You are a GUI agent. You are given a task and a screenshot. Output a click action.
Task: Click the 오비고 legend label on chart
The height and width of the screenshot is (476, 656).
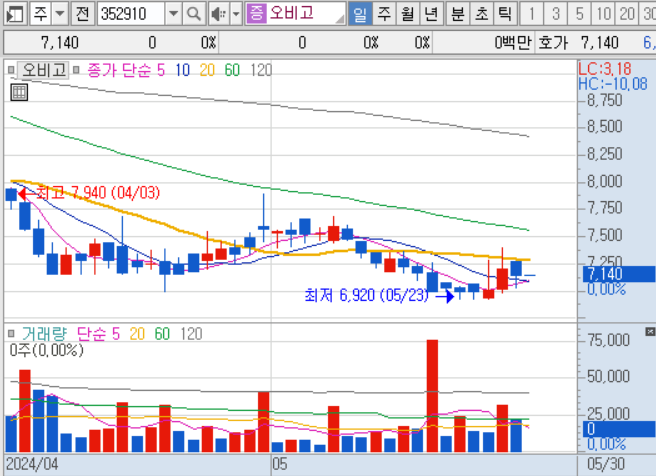tap(44, 70)
